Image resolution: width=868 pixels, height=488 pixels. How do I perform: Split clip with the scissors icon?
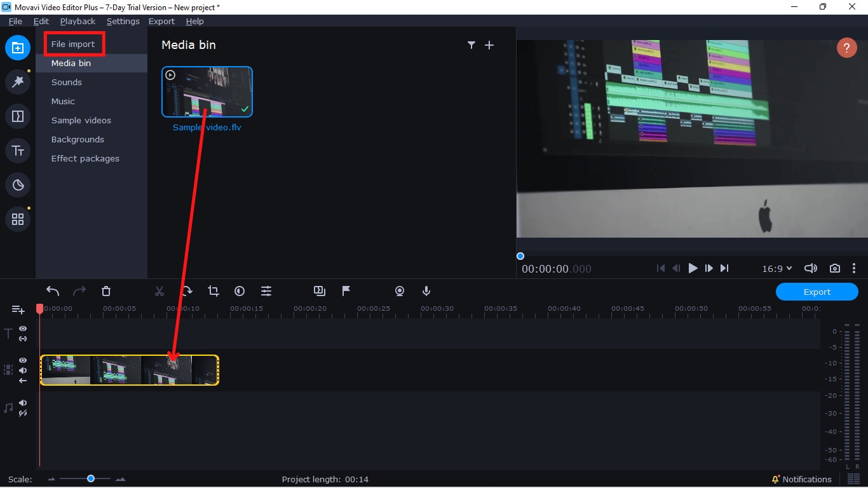click(159, 291)
